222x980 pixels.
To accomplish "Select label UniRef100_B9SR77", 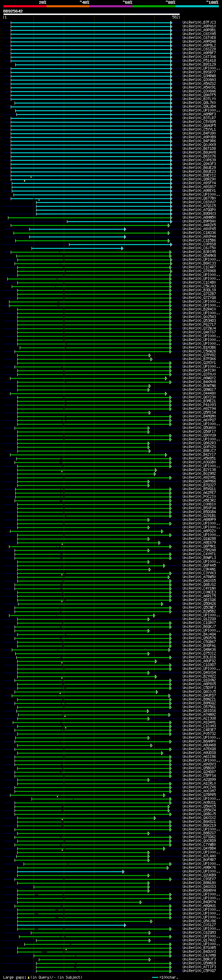I will (x=199, y=72).
